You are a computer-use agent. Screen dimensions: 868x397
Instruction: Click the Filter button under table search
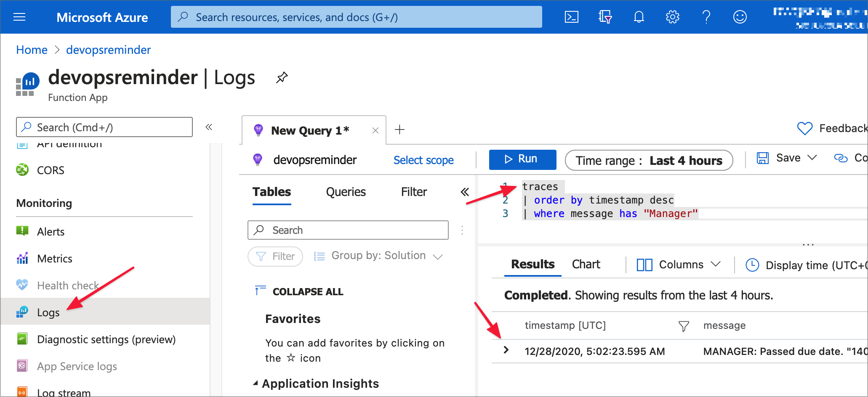[x=275, y=257]
